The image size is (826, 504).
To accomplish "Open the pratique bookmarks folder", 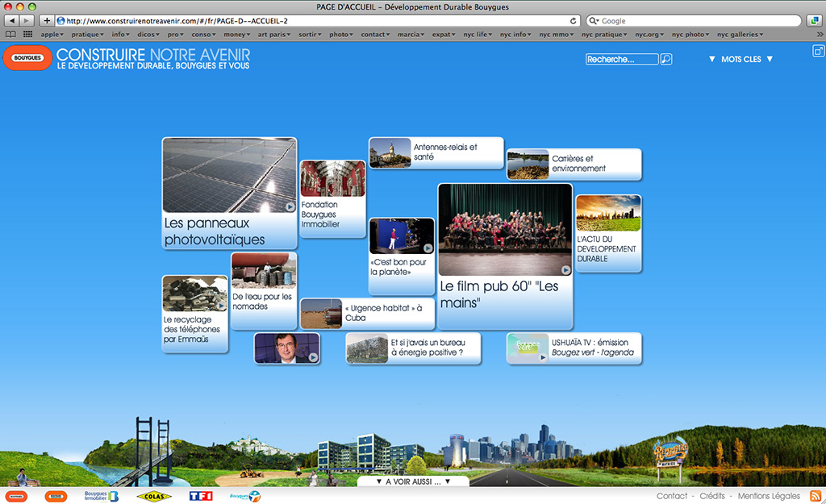I will click(87, 34).
